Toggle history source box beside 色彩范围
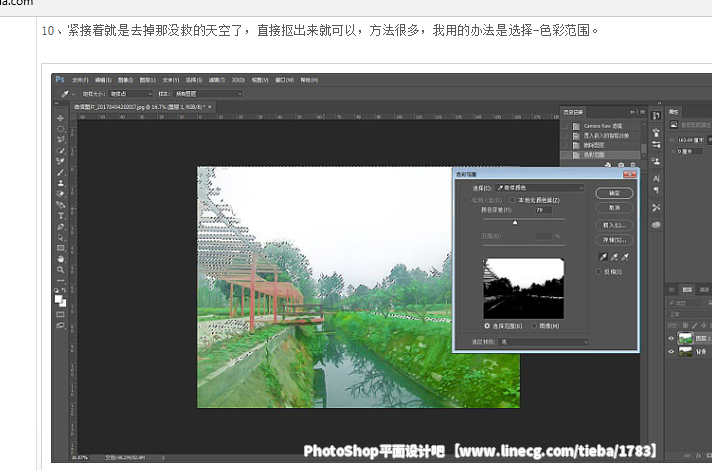This screenshot has width=712, height=470. click(x=565, y=155)
